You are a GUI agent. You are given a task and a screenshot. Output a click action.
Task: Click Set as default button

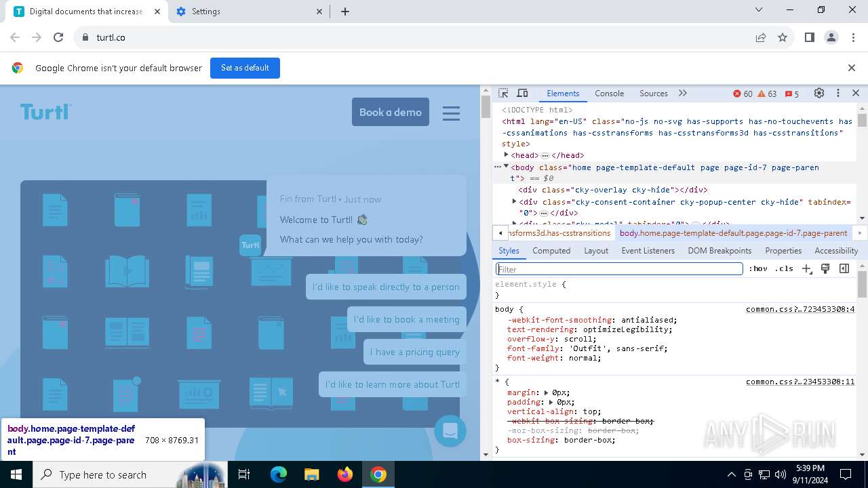(245, 68)
